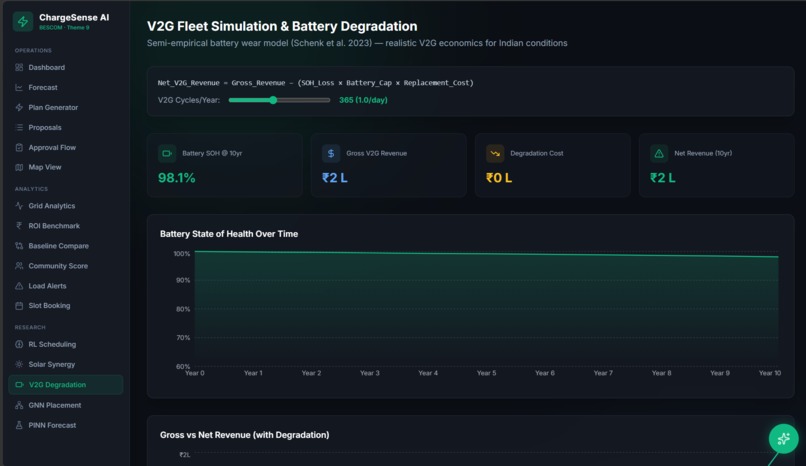
Task: Select the active V2G Degradation item
Action: click(x=66, y=384)
